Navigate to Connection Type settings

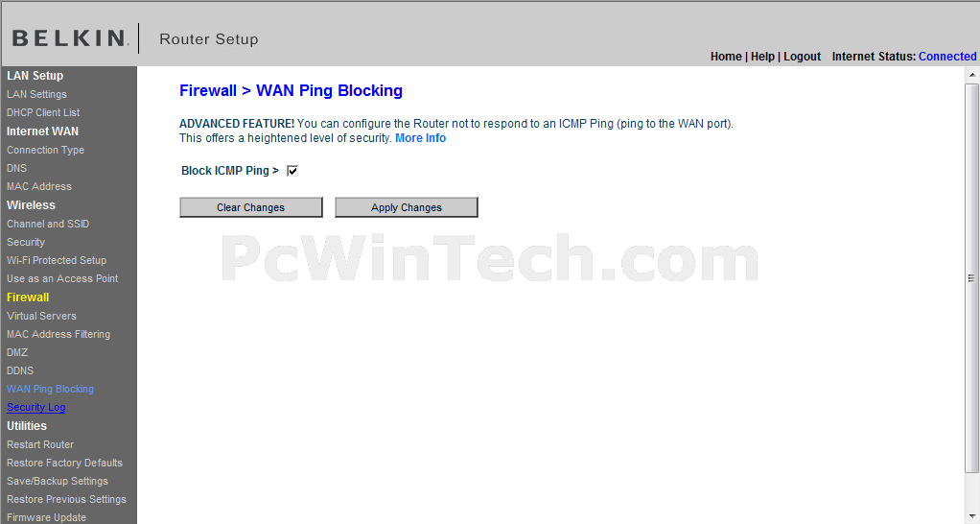[45, 150]
